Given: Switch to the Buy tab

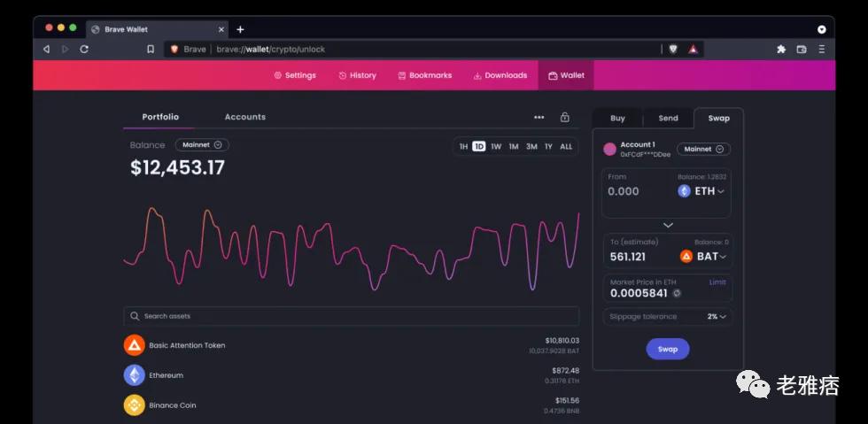Looking at the screenshot, I should pyautogui.click(x=618, y=118).
